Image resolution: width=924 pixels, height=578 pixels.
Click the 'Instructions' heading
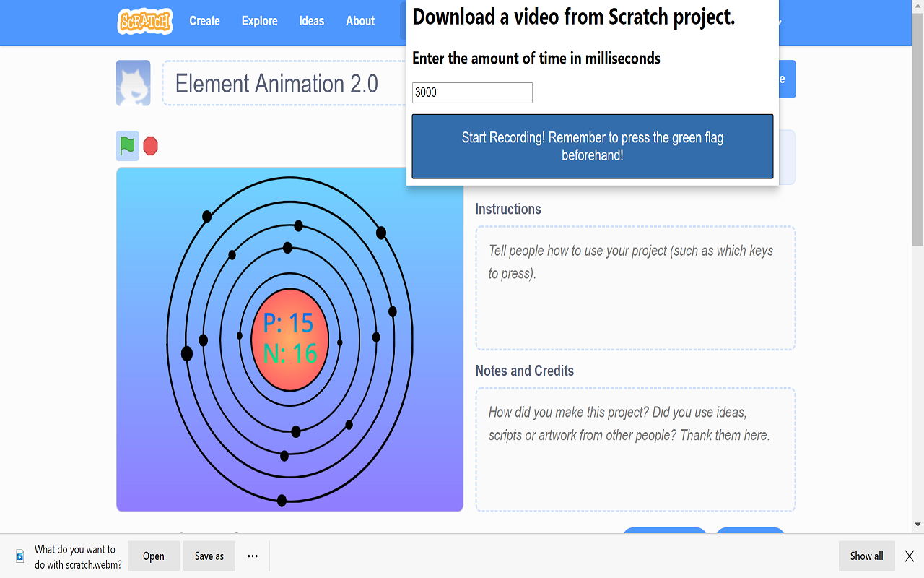(x=508, y=209)
